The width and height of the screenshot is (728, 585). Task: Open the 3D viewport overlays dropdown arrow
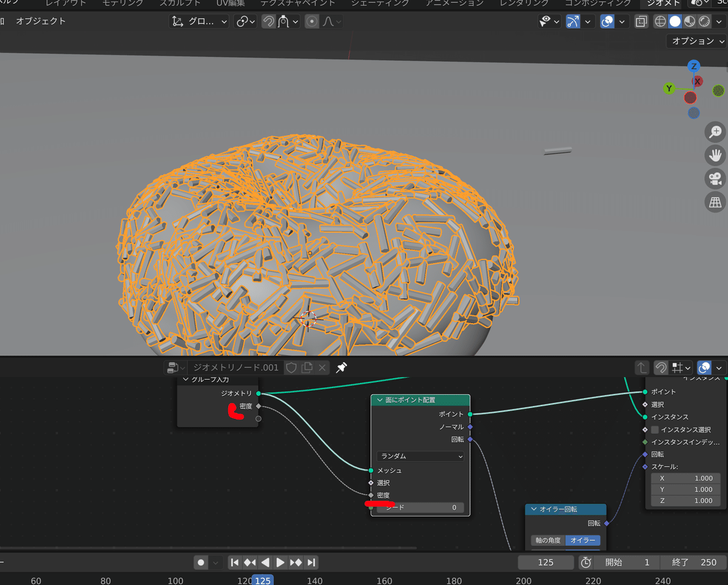coord(622,21)
